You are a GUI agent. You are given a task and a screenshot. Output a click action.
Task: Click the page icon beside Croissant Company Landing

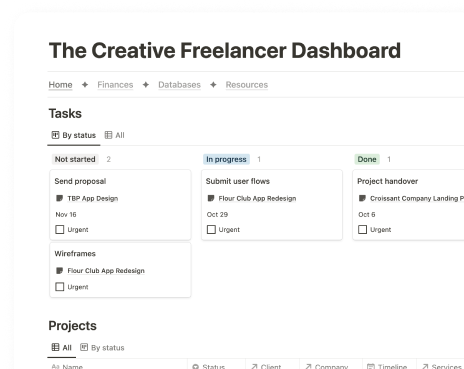[x=362, y=198]
